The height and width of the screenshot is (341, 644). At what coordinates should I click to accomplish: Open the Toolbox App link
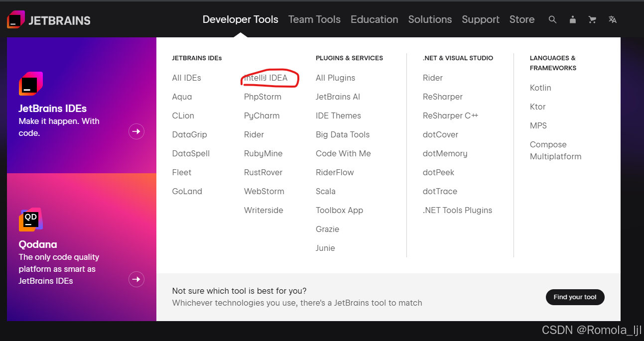(340, 210)
